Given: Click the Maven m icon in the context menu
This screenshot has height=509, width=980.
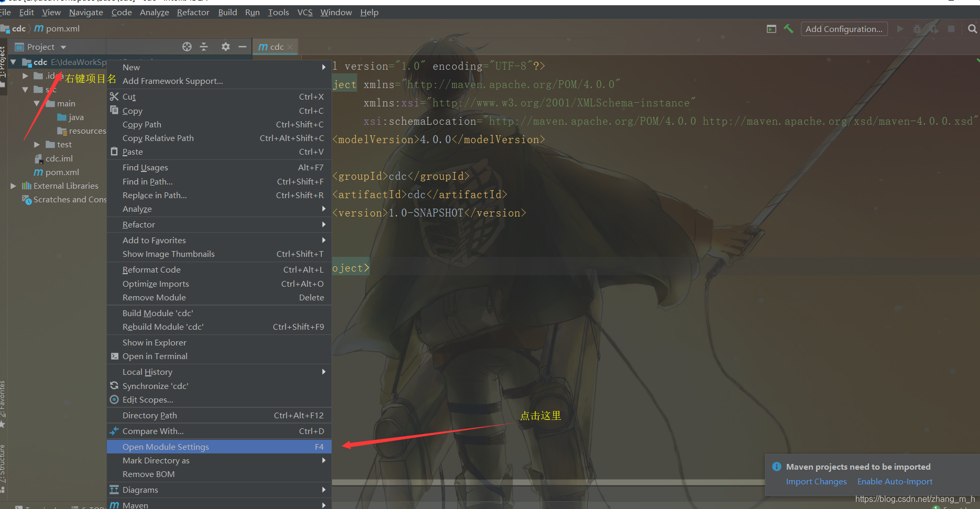Looking at the screenshot, I should (114, 505).
